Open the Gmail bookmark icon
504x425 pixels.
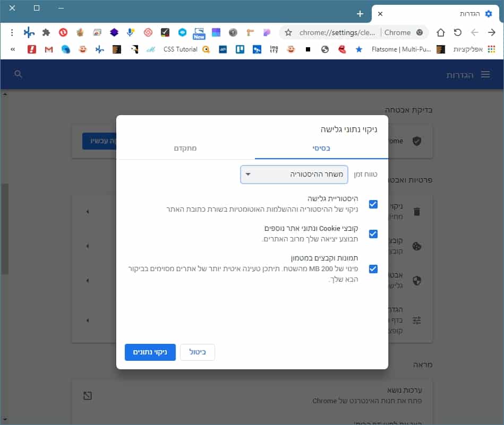click(x=48, y=49)
